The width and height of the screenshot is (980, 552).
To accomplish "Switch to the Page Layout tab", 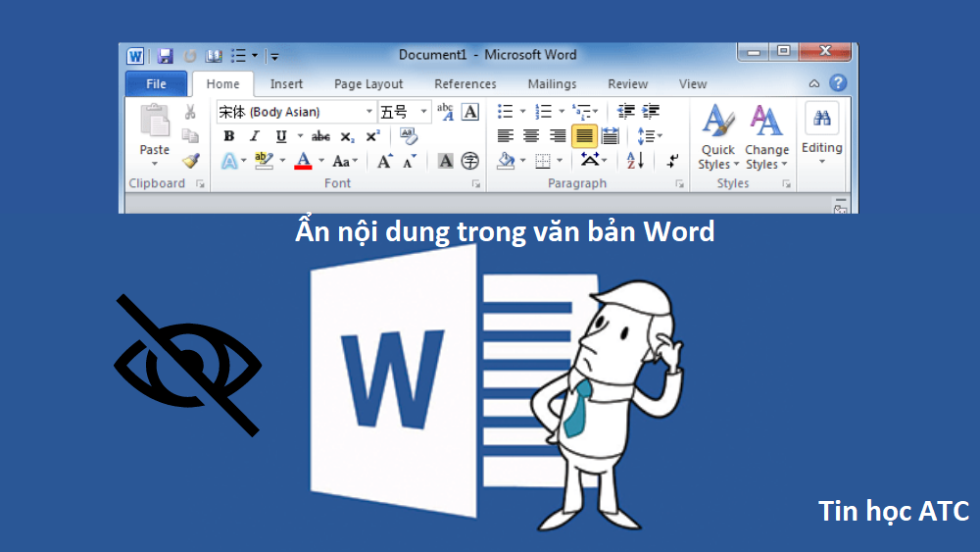I will pos(368,84).
